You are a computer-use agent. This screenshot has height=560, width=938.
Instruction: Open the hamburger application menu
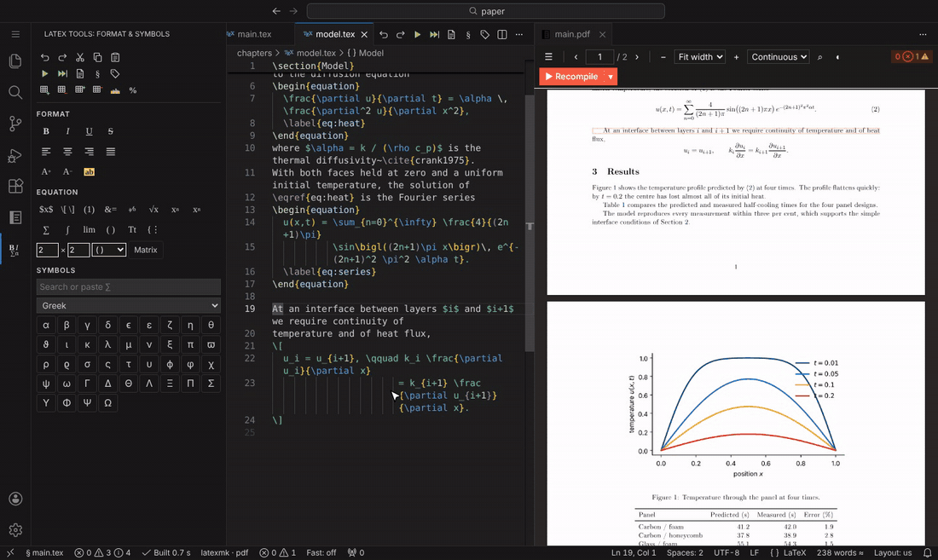click(x=15, y=34)
